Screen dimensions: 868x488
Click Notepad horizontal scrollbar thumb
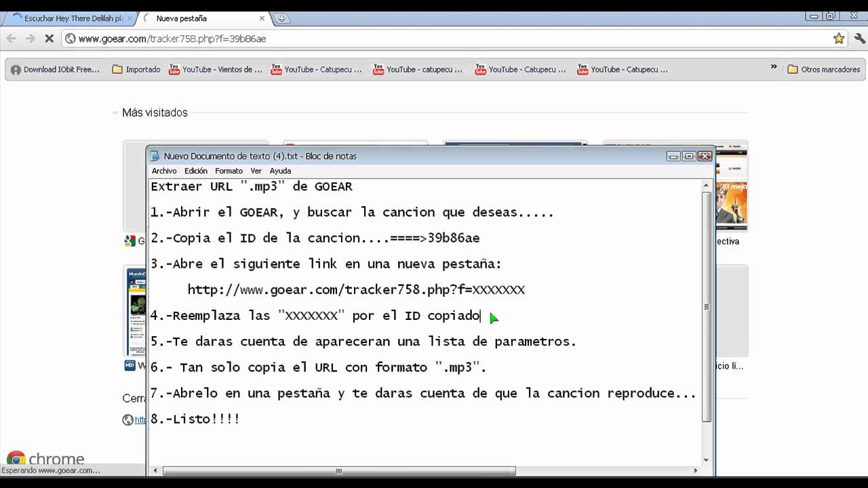(x=339, y=471)
